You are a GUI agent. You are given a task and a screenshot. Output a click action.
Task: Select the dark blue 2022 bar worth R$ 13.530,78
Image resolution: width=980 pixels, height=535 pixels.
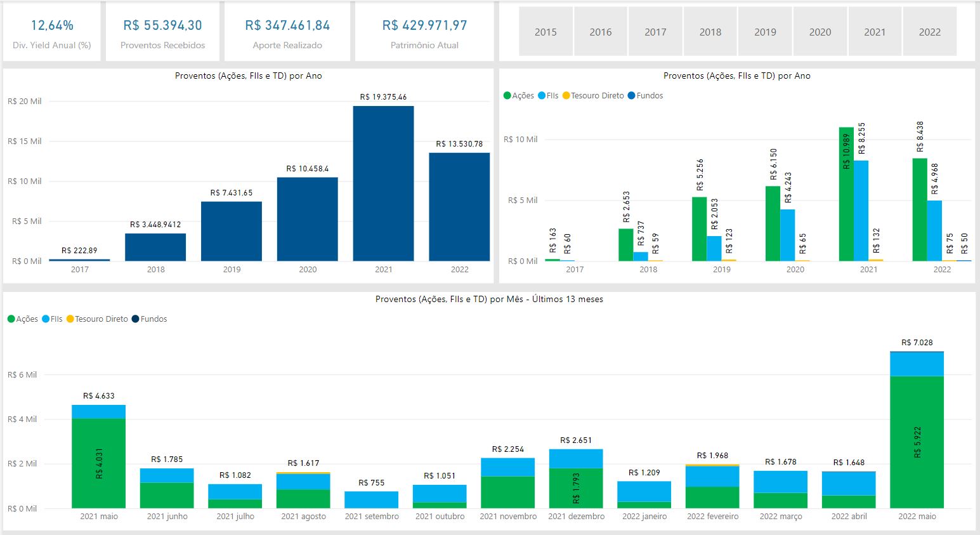click(460, 207)
